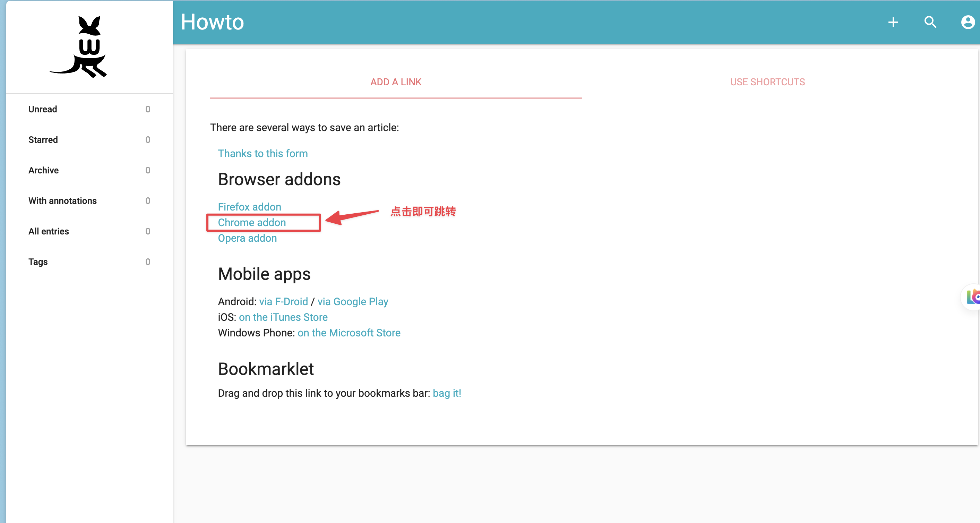Open the via Google Play link
The image size is (980, 523).
coord(353,301)
